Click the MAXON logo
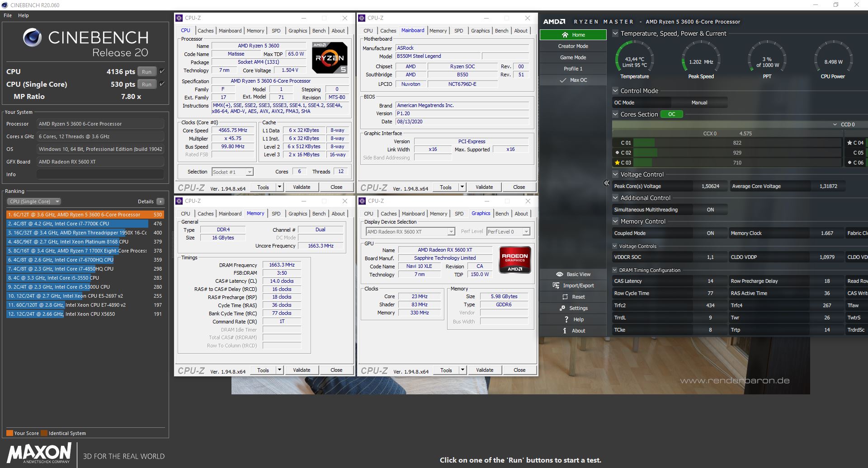 coord(39,453)
